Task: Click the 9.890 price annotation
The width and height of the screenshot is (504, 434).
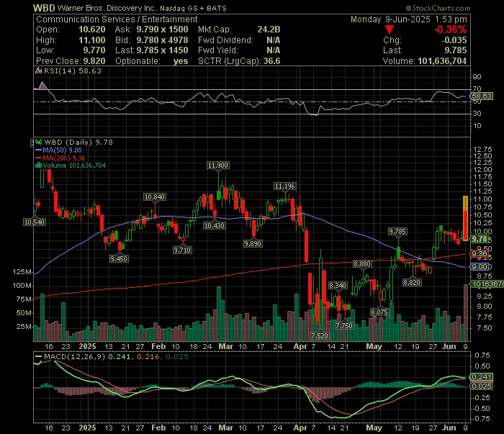Action: 253,243
